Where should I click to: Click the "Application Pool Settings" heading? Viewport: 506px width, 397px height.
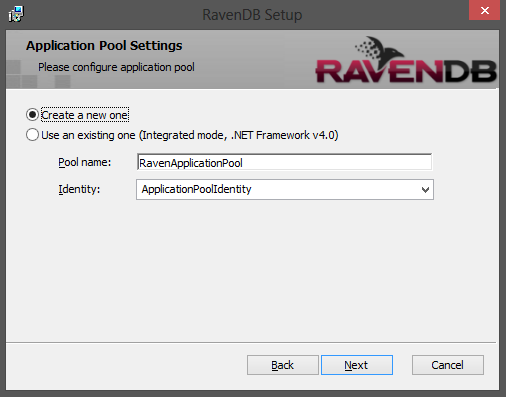point(104,46)
